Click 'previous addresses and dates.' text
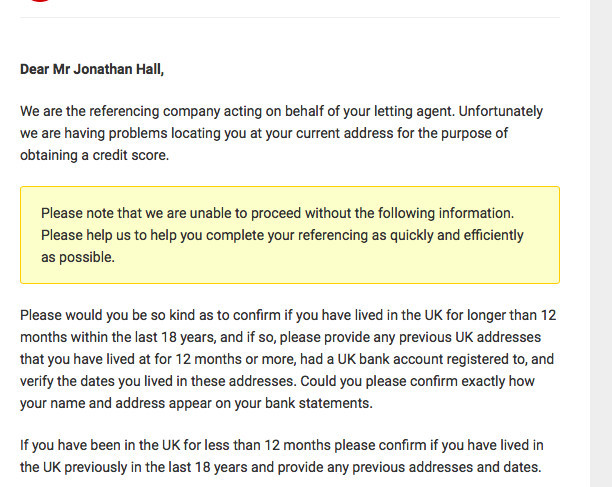 tap(447, 467)
